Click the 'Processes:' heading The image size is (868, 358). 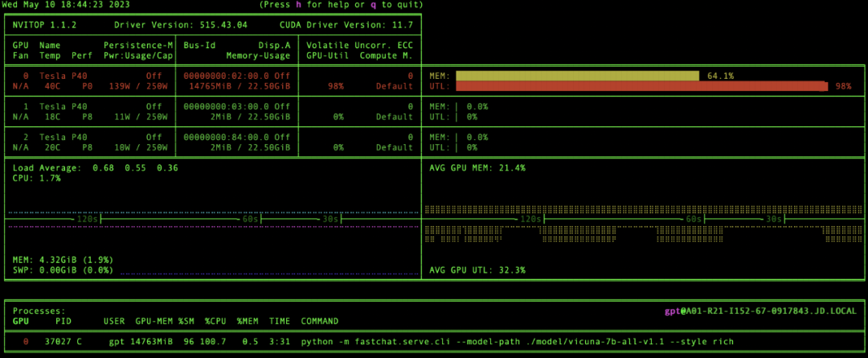[39, 311]
